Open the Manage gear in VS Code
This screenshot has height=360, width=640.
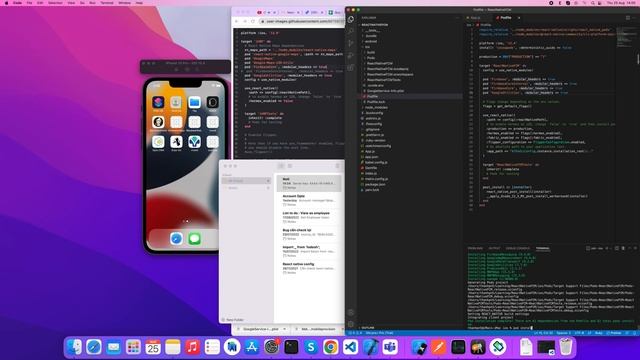point(351,324)
